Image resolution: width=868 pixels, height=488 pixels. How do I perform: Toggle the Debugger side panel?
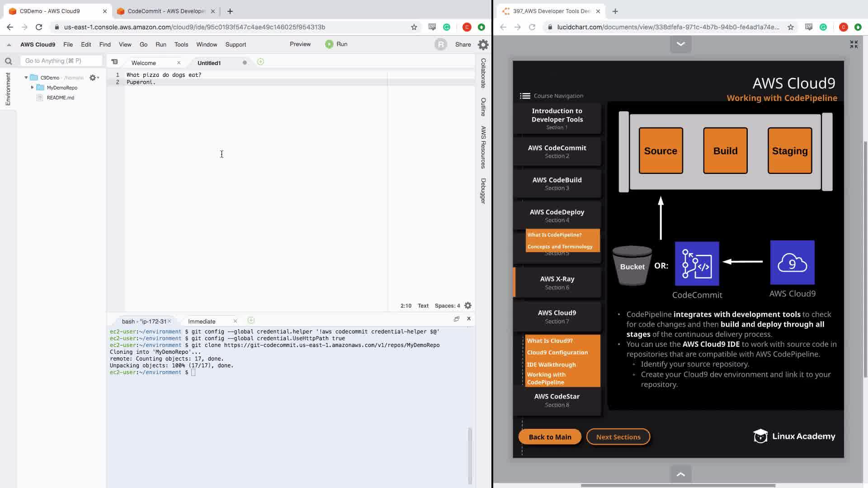pyautogui.click(x=483, y=191)
